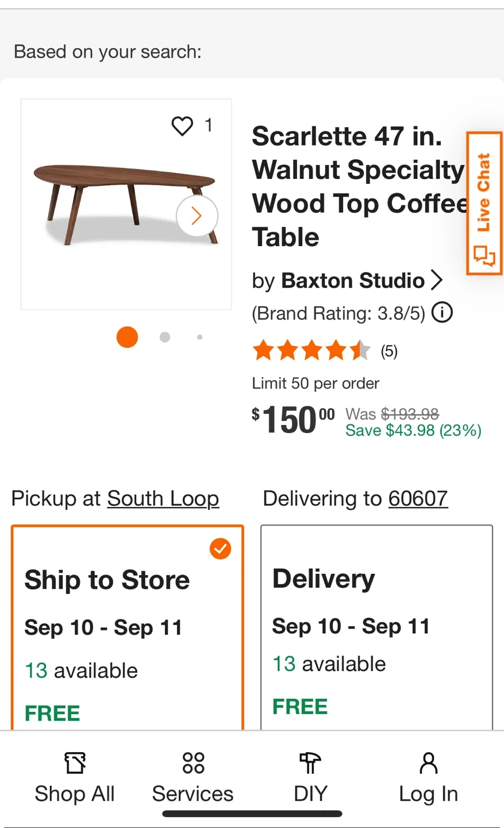Open Scarlette Coffee Table product title
Screen dimensions: 504x828
(359, 186)
